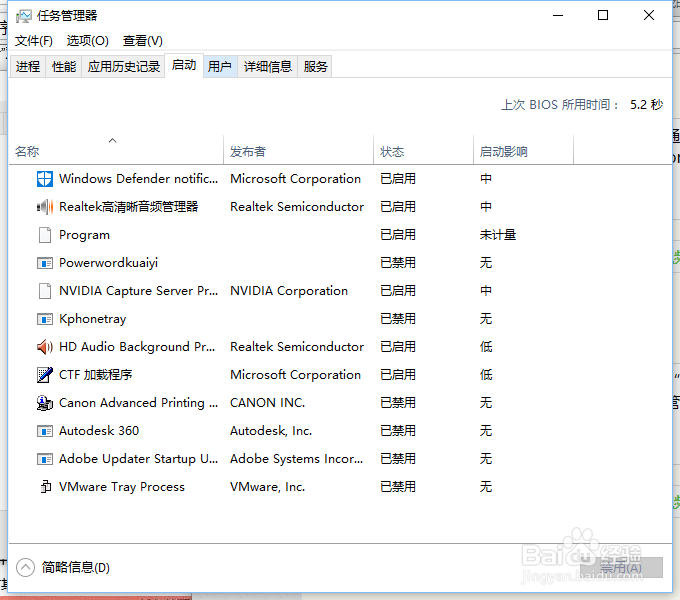
Task: Select the HD Audio Background Pr... entry
Action: click(x=137, y=347)
